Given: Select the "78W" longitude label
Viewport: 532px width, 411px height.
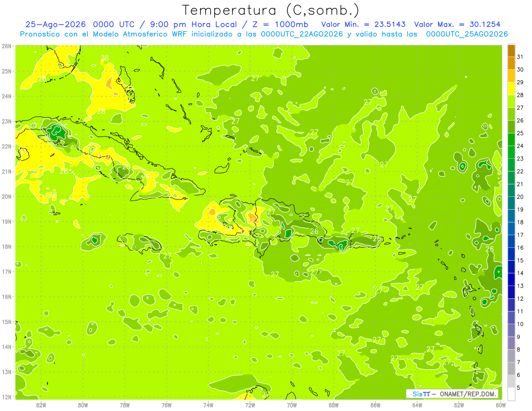Looking at the screenshot, I should tap(125, 405).
